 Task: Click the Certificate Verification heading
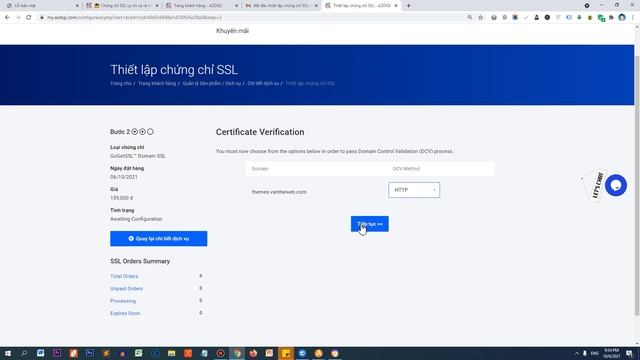260,132
